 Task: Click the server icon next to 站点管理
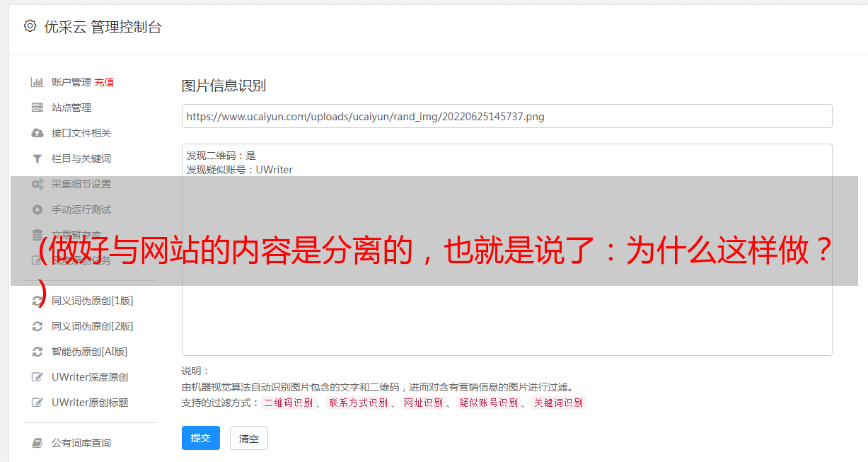pyautogui.click(x=37, y=108)
